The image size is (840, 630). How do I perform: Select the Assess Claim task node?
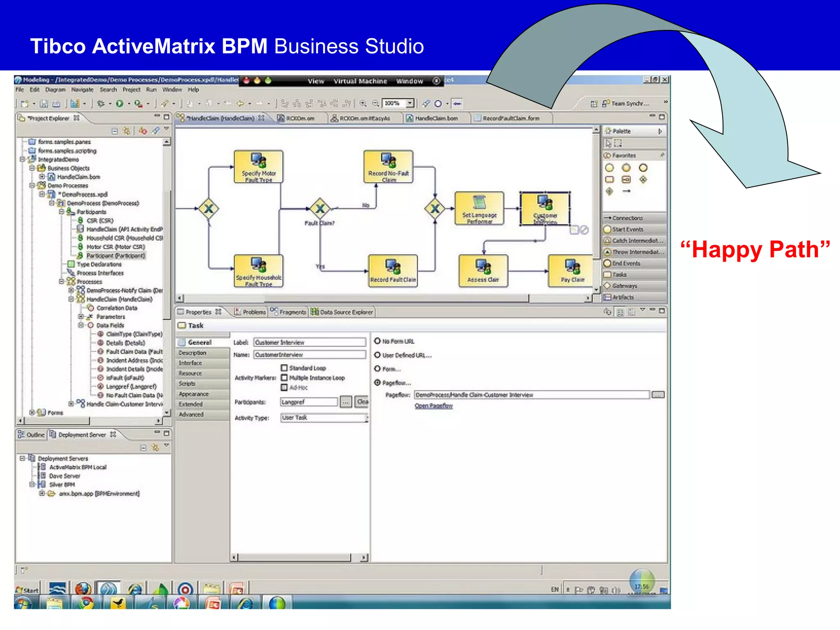click(483, 271)
